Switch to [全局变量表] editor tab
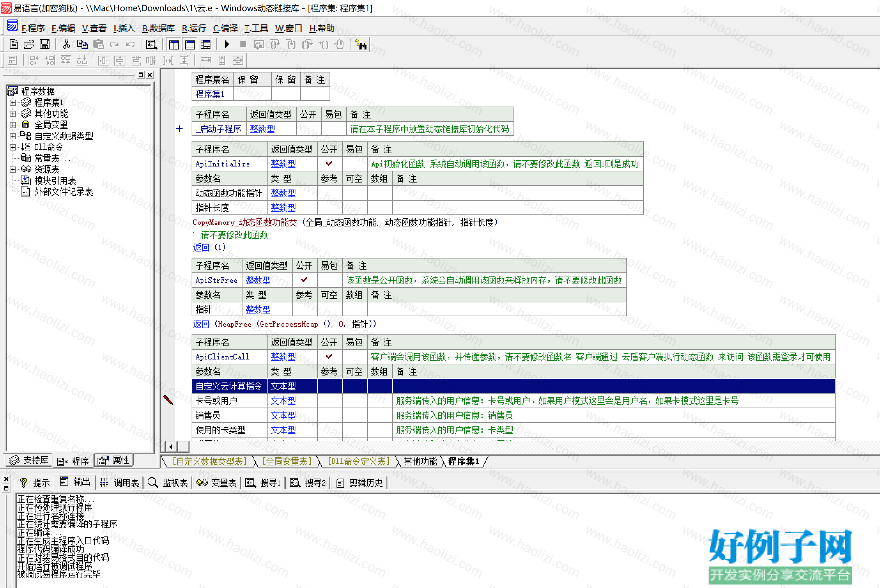 pyautogui.click(x=287, y=461)
